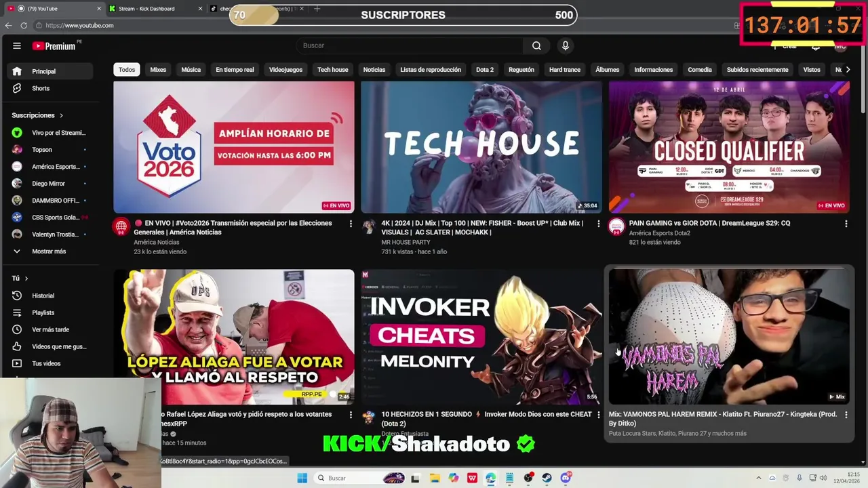
Task: Select the Mixes filter chip
Action: point(158,70)
